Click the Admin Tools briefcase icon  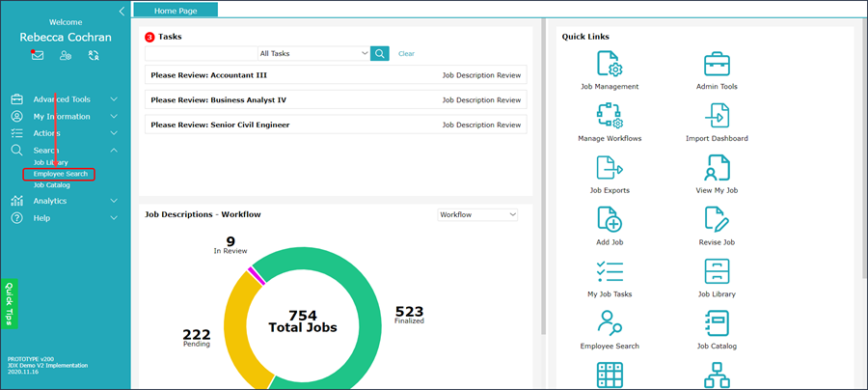pyautogui.click(x=716, y=65)
